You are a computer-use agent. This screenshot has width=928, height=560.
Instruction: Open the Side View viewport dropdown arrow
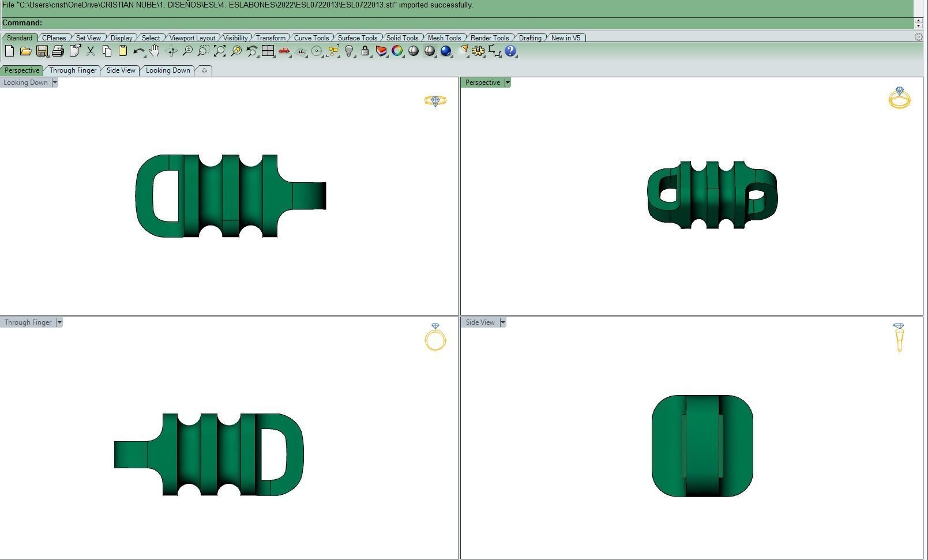coord(503,322)
